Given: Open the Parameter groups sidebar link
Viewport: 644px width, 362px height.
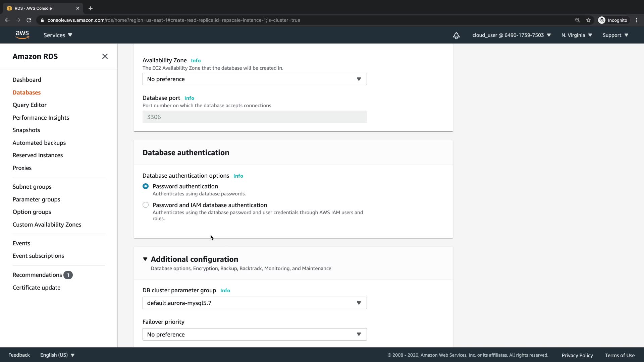Looking at the screenshot, I should click(x=36, y=199).
